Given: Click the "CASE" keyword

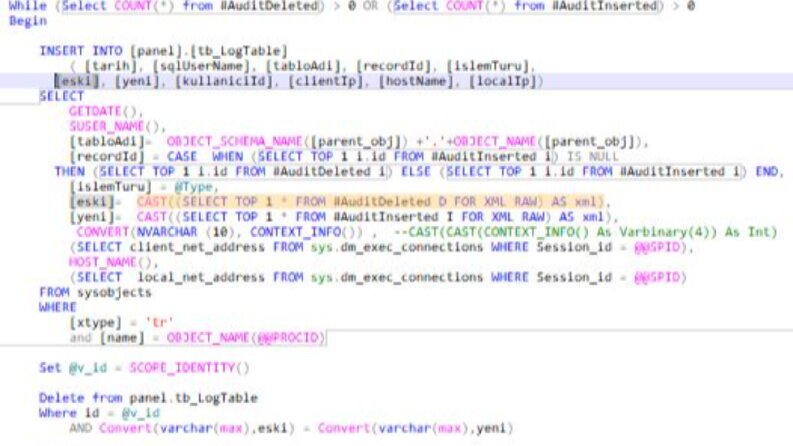Looking at the screenshot, I should [x=182, y=156].
